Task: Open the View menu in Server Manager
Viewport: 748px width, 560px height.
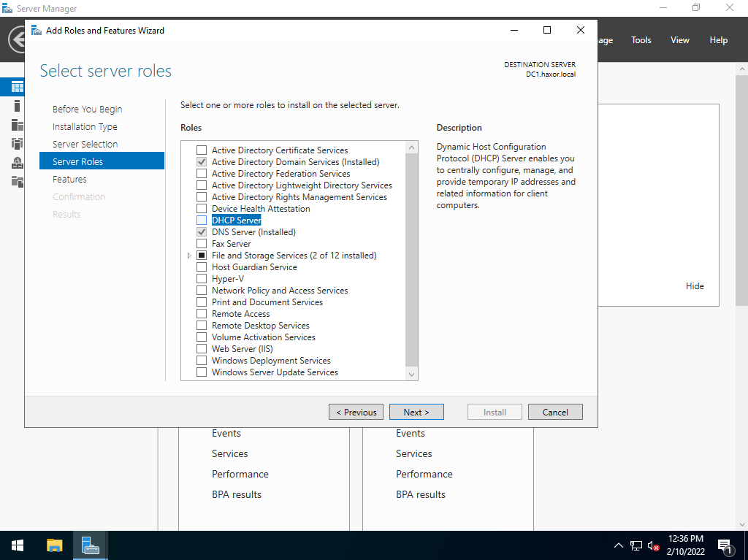Action: [x=680, y=40]
